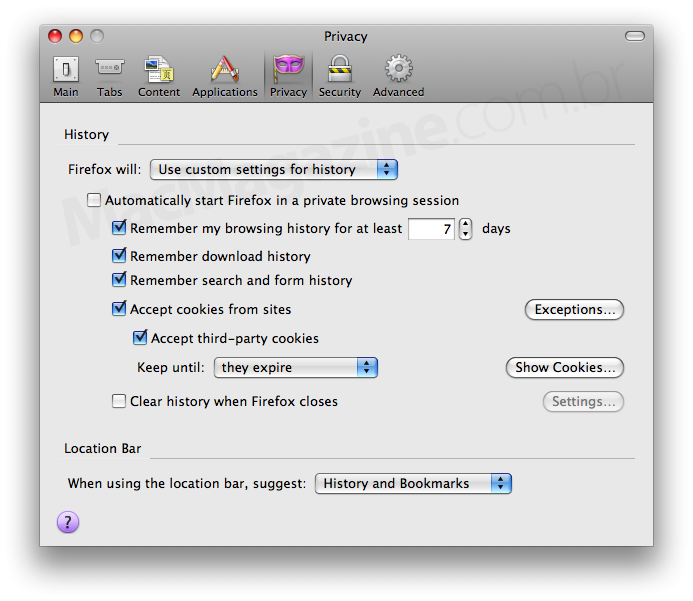
Task: Close the Privacy window with red button
Action: 55,36
